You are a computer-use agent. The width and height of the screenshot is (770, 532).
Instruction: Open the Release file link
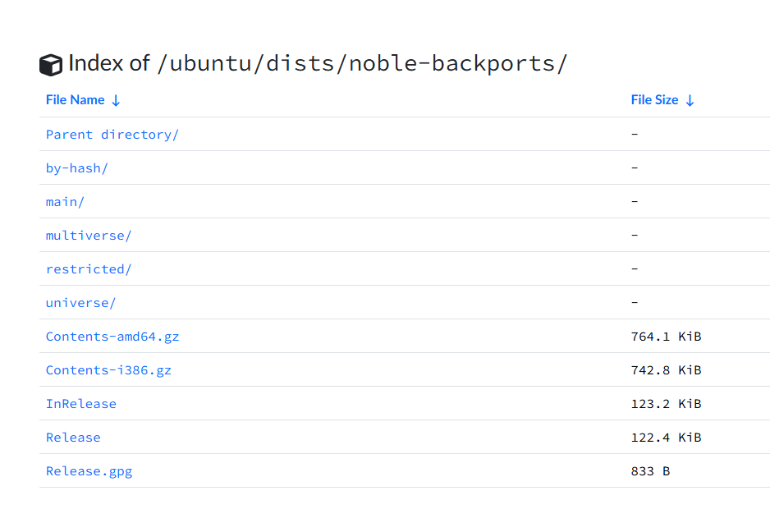click(x=73, y=438)
